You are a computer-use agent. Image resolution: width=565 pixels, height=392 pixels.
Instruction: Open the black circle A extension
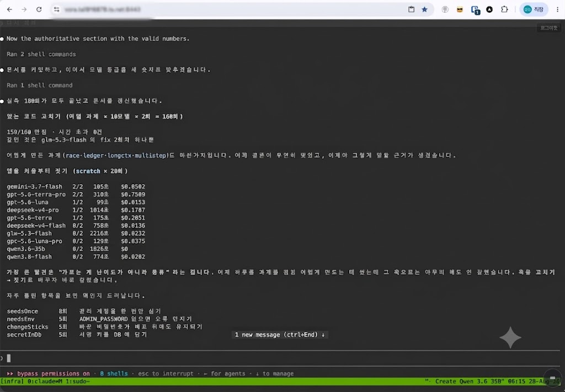489,10
